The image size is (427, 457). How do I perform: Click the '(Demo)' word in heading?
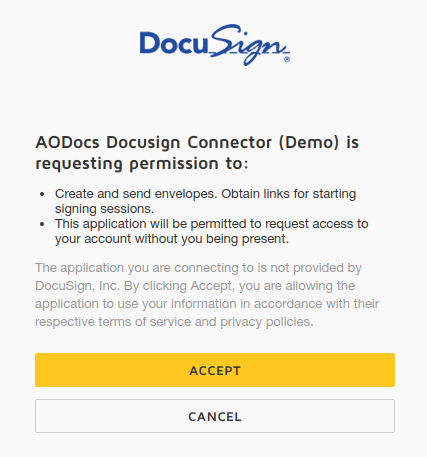(309, 142)
